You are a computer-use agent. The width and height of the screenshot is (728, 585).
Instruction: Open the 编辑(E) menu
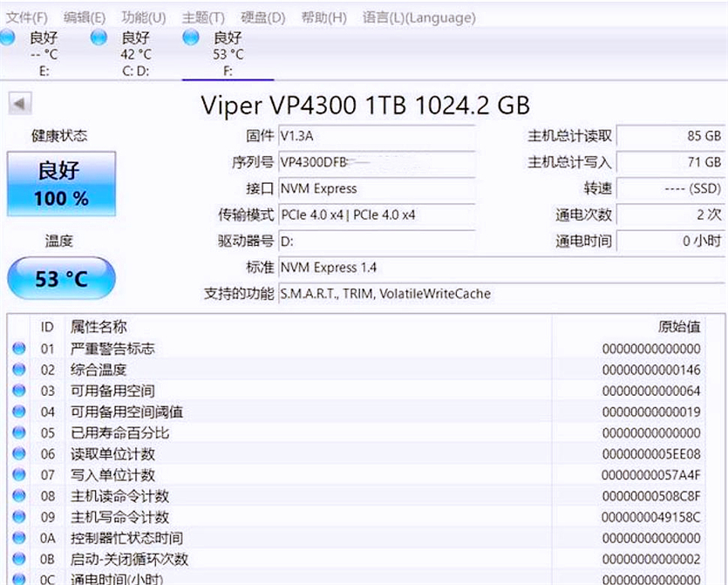click(x=85, y=17)
